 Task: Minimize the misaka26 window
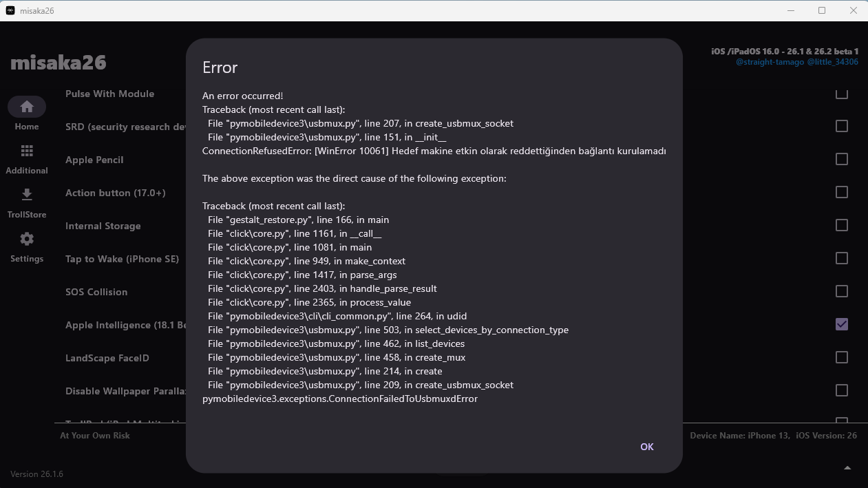790,10
